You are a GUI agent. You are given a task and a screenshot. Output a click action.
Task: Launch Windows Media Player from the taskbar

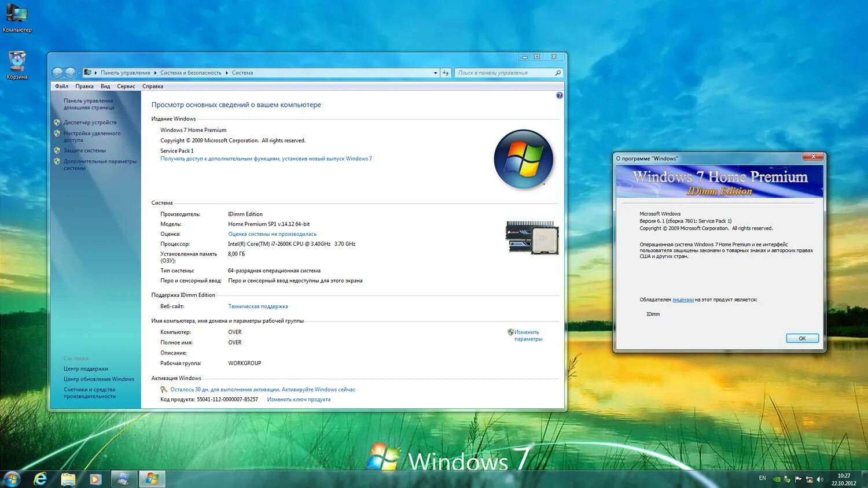(x=95, y=479)
